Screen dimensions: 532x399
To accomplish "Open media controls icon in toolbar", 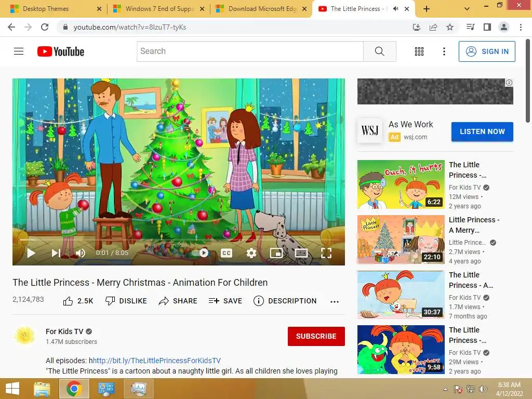I will tap(471, 27).
